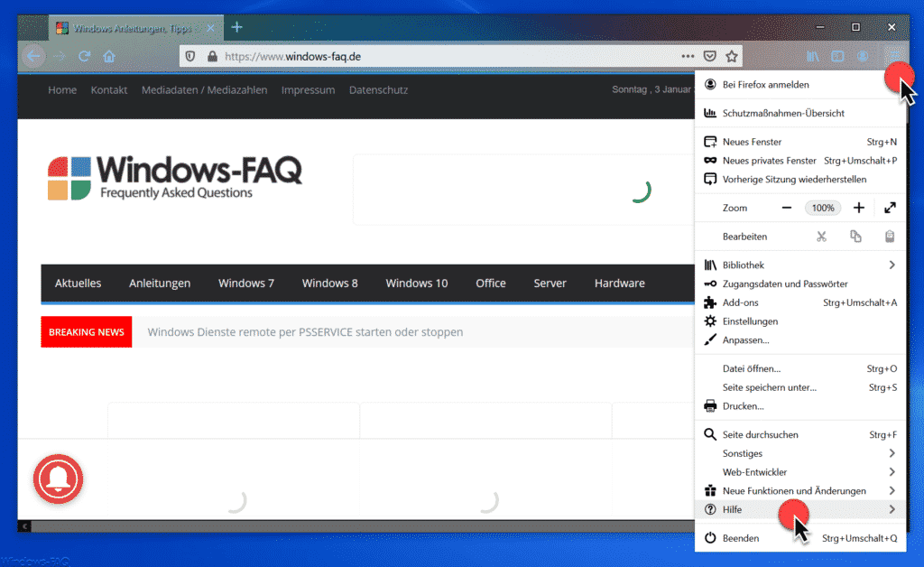Reload the page with the refresh icon
This screenshot has width=924, height=567.
[x=84, y=57]
